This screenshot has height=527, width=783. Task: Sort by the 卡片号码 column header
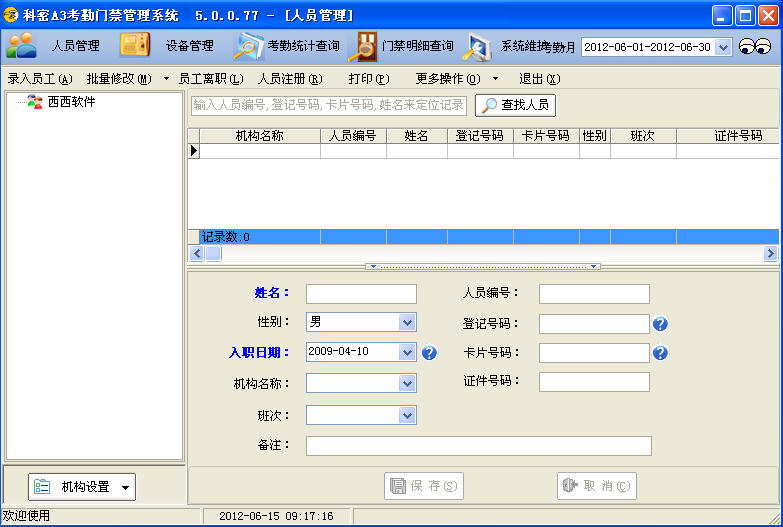pos(546,136)
